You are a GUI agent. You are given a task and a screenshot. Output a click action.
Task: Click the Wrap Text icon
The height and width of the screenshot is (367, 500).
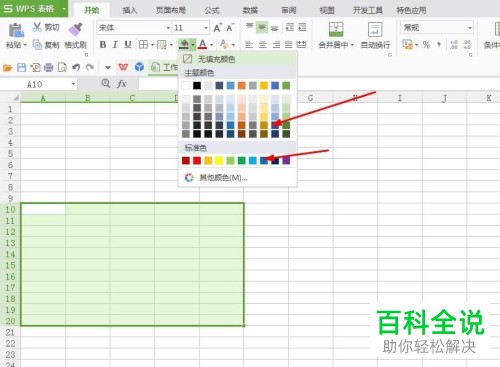click(375, 30)
